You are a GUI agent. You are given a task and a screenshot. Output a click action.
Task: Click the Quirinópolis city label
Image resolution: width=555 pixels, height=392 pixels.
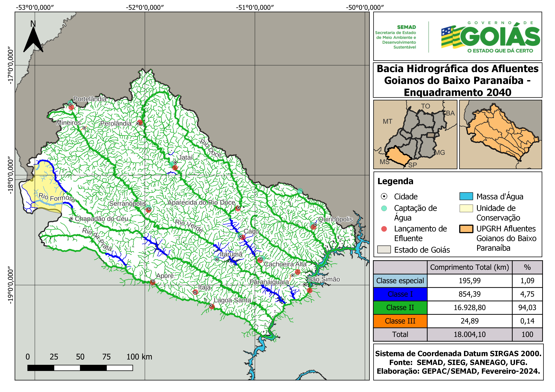coord(335,219)
